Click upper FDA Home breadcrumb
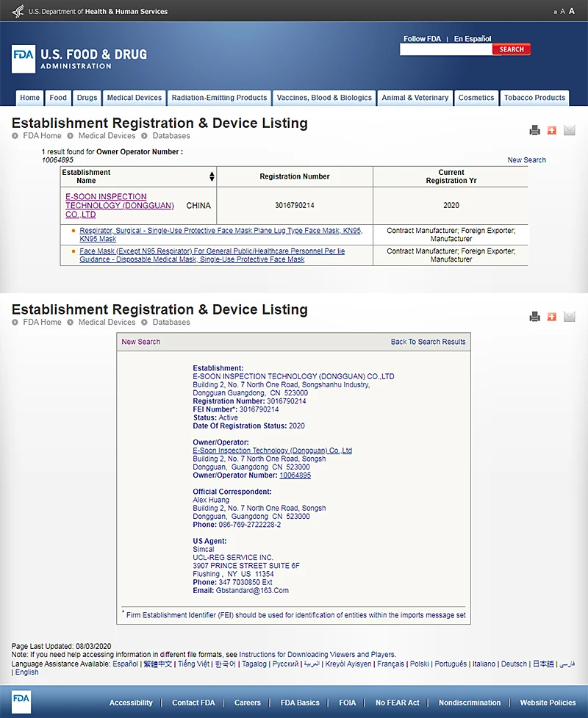This screenshot has height=718, width=588. point(42,135)
